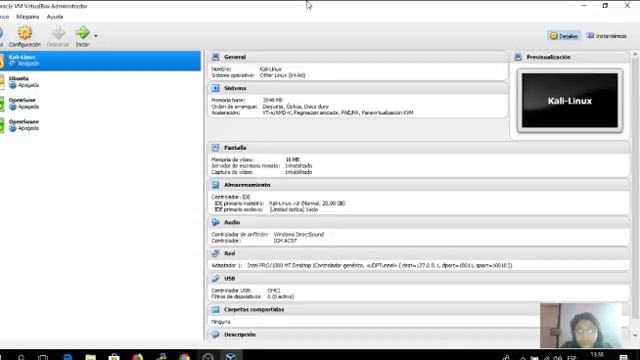
Task: Click the Previsualización section icon
Action: (518, 57)
